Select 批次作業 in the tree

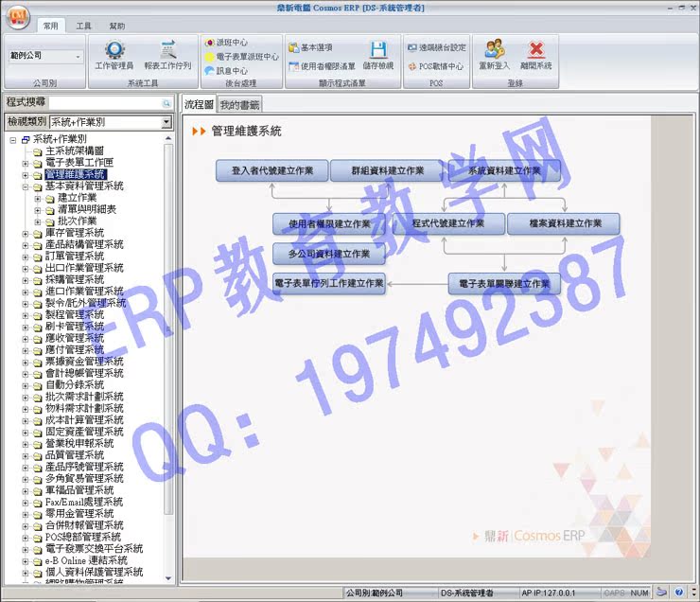click(78, 221)
